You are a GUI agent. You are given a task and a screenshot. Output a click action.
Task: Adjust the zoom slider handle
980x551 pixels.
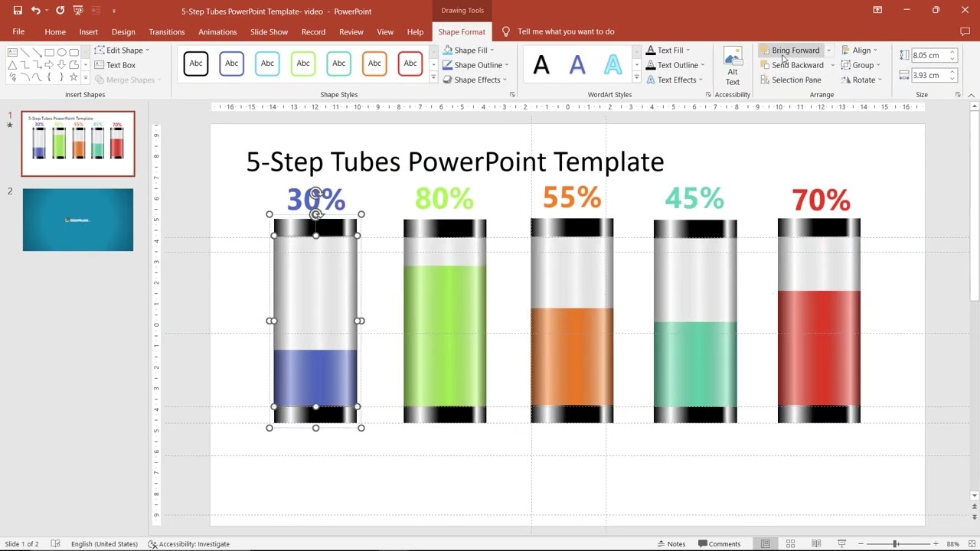click(x=895, y=544)
